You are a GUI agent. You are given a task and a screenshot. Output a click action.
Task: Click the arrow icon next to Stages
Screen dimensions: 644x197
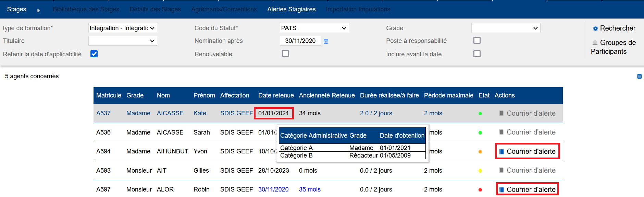(38, 10)
